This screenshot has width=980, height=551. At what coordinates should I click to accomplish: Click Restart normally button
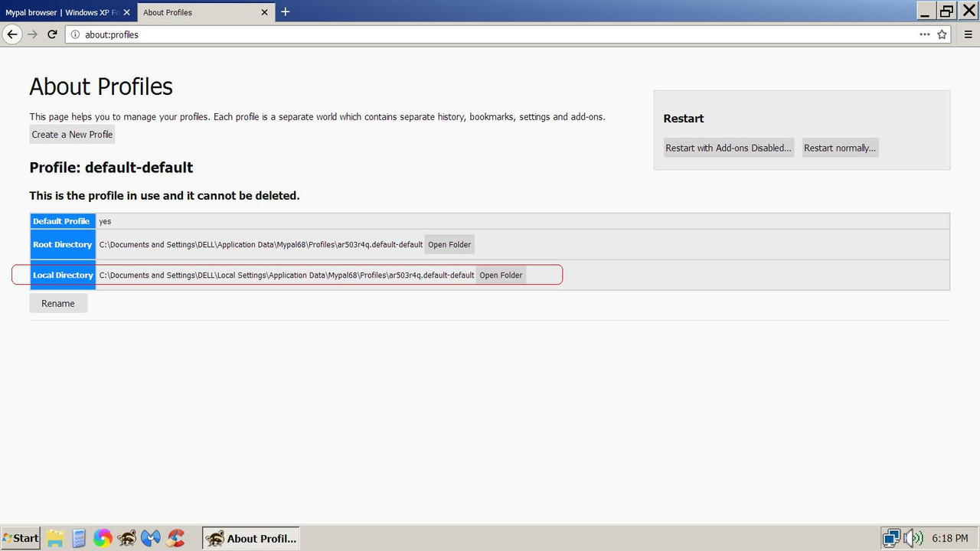tap(840, 148)
